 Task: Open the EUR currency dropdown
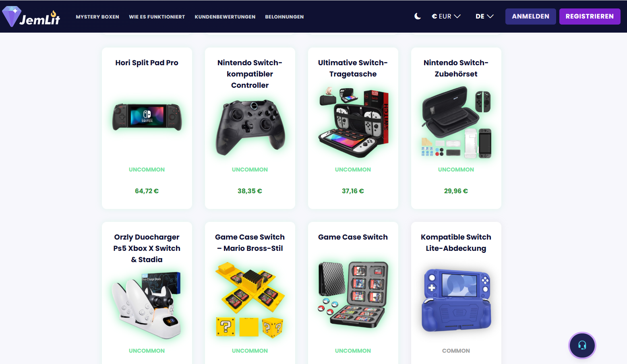tap(446, 17)
